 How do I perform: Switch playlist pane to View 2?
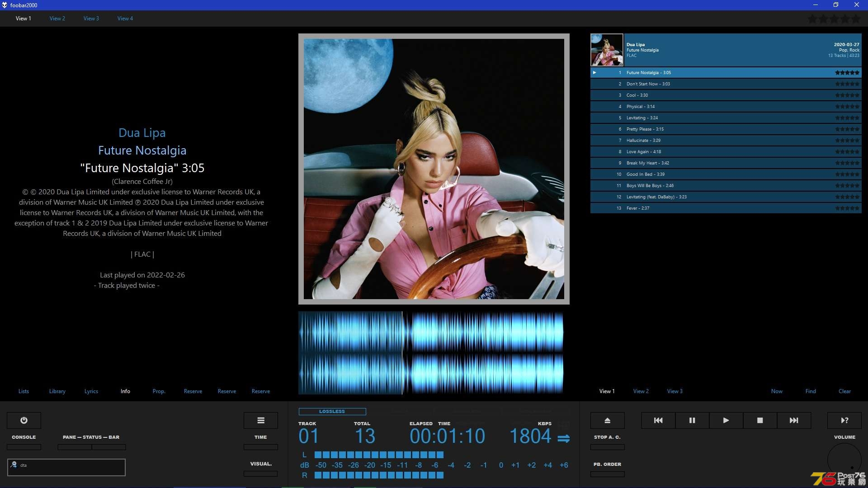tap(641, 391)
